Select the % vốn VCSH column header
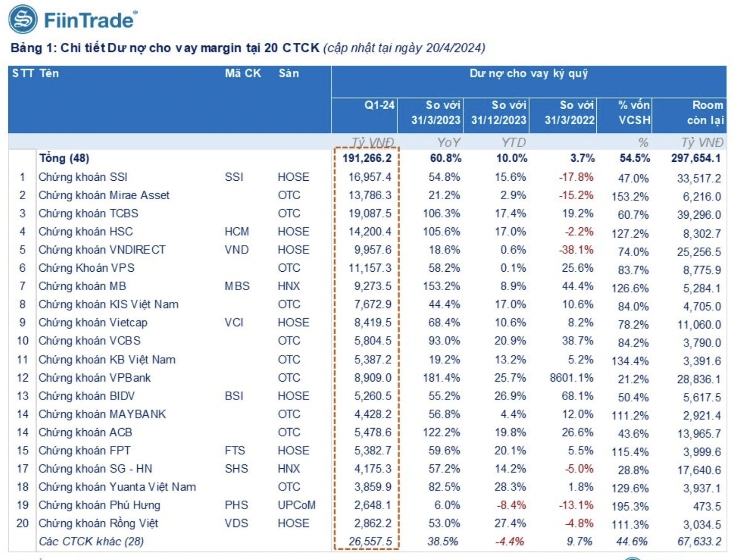The image size is (734, 560). (x=634, y=113)
